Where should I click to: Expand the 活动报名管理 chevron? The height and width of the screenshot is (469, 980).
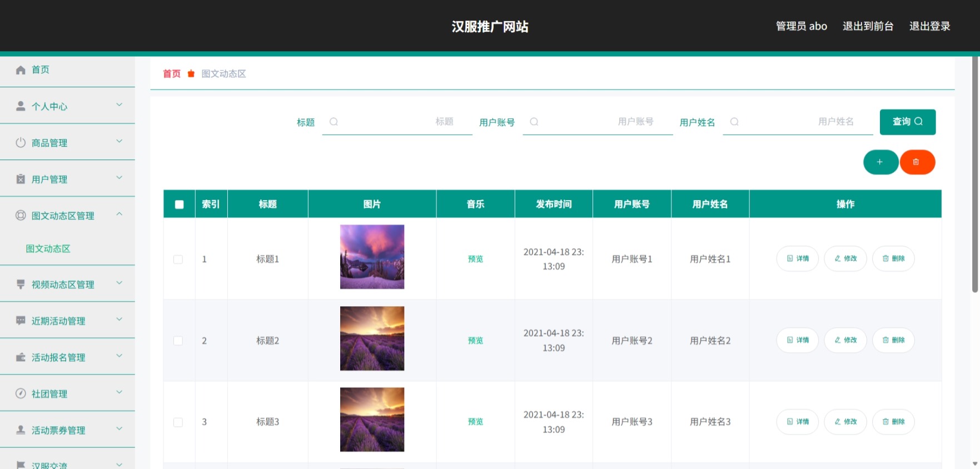(x=119, y=356)
